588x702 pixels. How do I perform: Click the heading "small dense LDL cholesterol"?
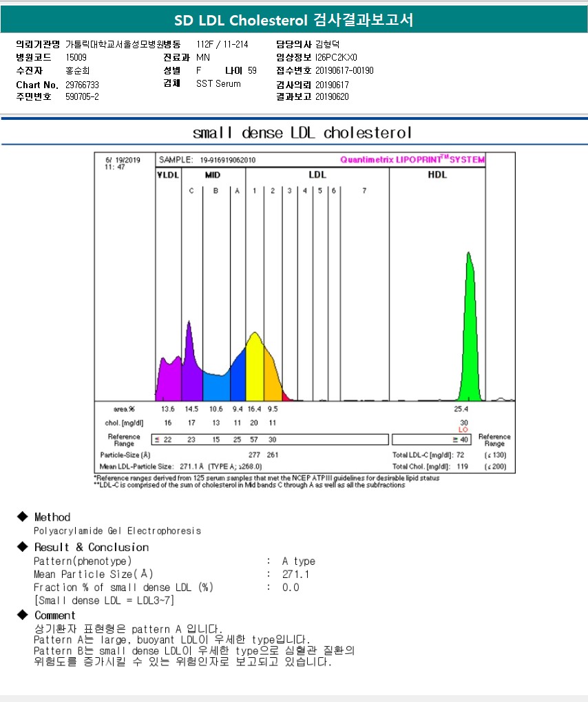point(302,133)
